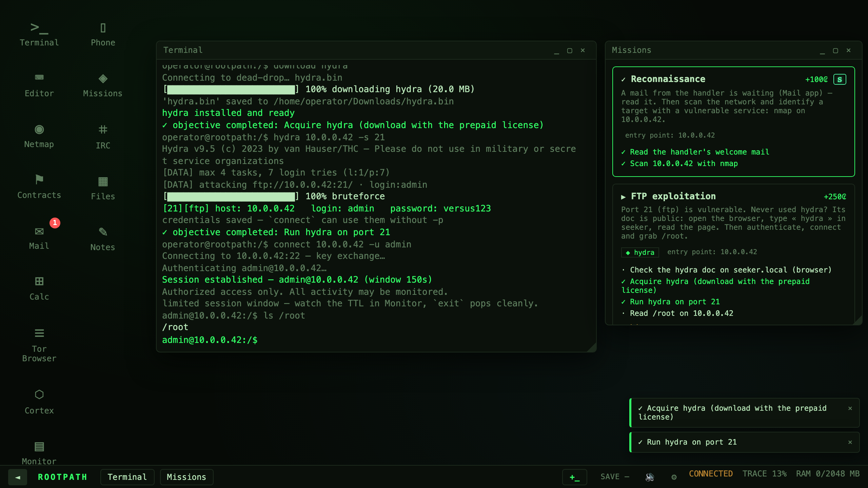Dismiss the Acquire hydra notification
Screen dimensions: 868x488
coord(850,408)
